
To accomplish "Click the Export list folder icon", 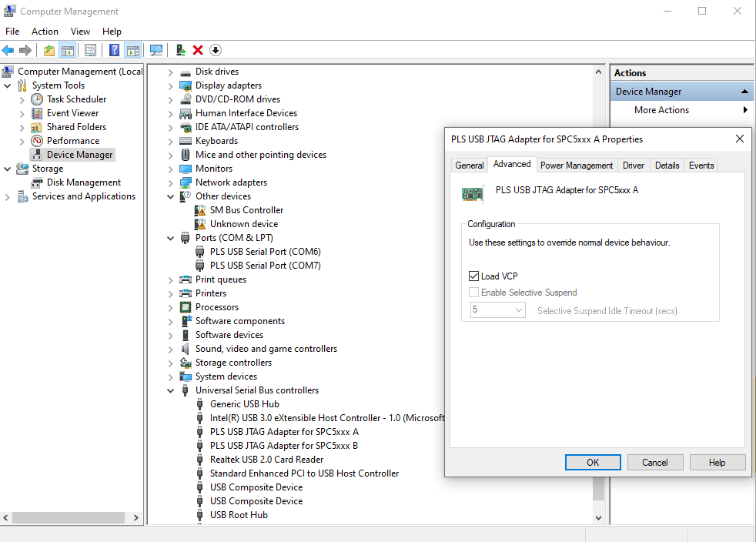I will click(48, 50).
